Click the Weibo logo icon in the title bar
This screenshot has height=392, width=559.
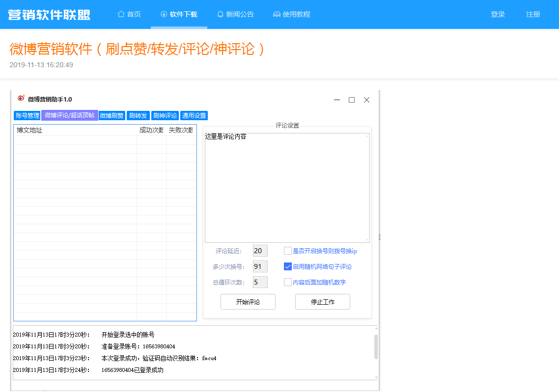click(x=21, y=98)
